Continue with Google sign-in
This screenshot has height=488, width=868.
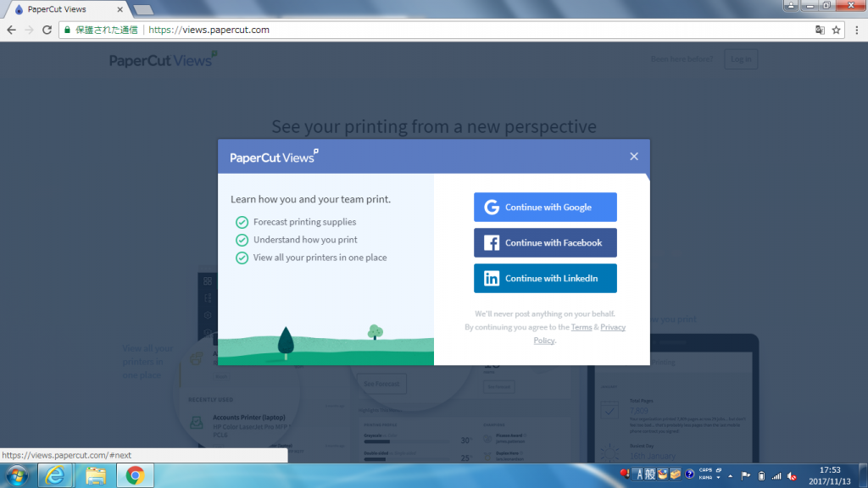(x=545, y=208)
